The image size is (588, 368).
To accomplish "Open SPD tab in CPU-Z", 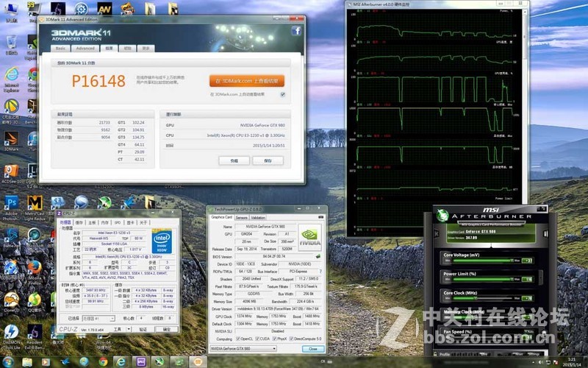I will pos(118,223).
